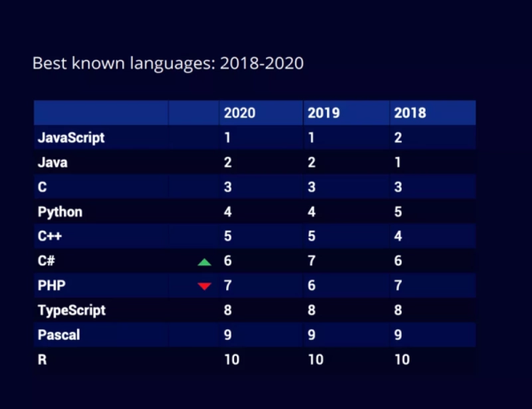This screenshot has width=532, height=409.
Task: Select the Python row label
Action: [59, 212]
